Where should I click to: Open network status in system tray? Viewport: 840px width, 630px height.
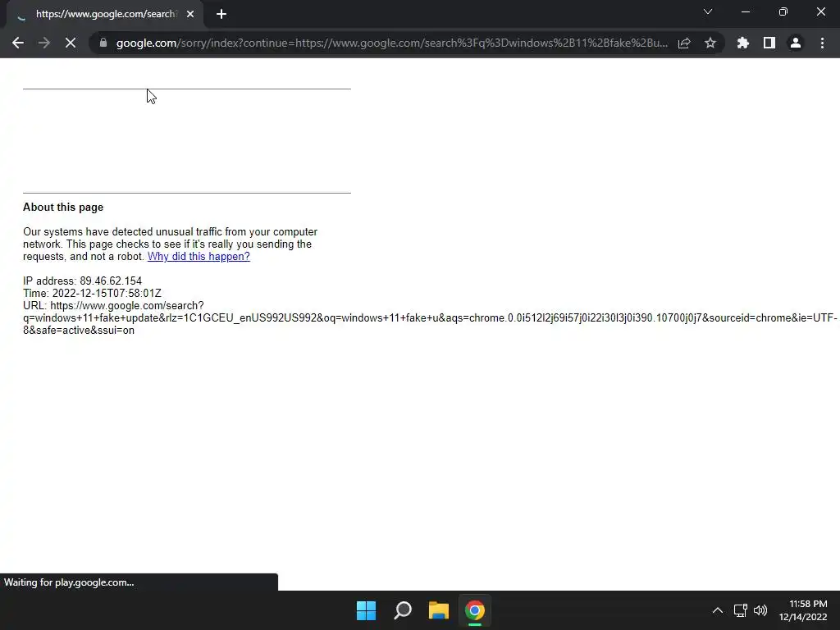coord(741,610)
